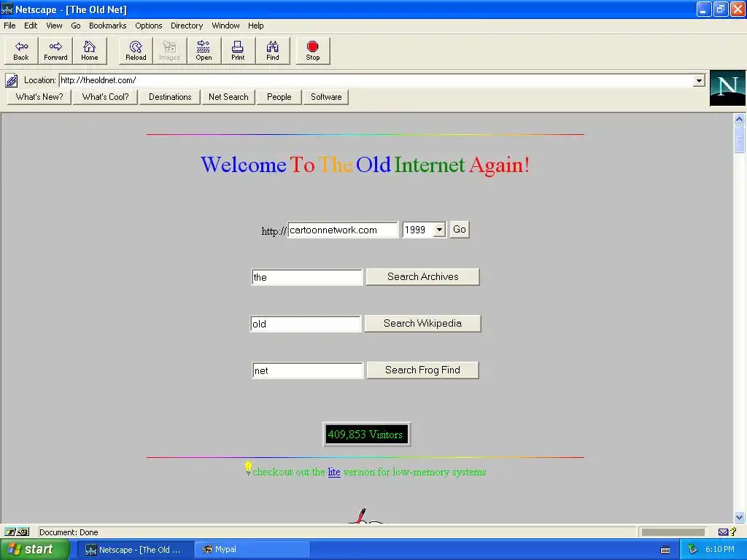Click the archive search field containing 'the'
The height and width of the screenshot is (560, 747).
(307, 277)
